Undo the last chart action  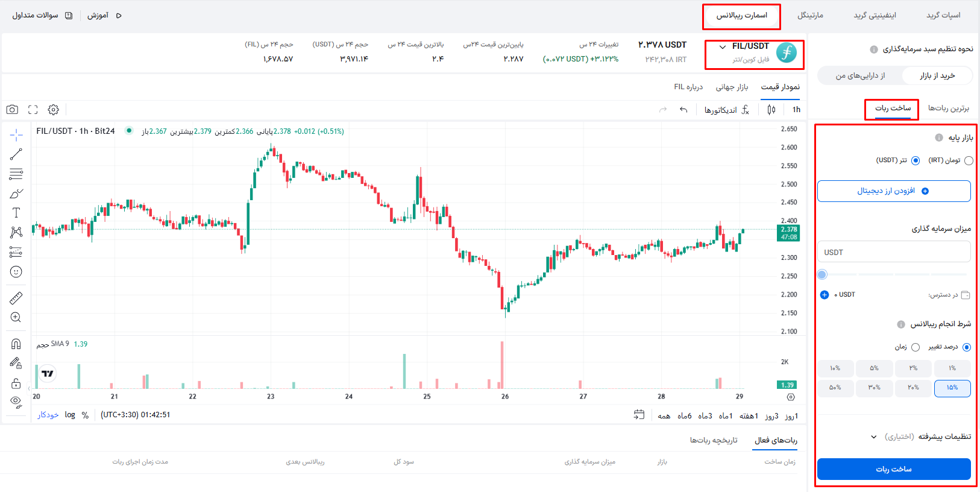(x=683, y=110)
